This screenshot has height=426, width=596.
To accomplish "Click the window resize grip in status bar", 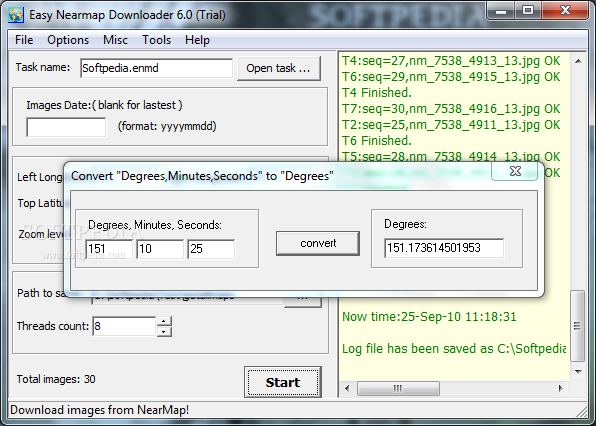I will (582, 412).
